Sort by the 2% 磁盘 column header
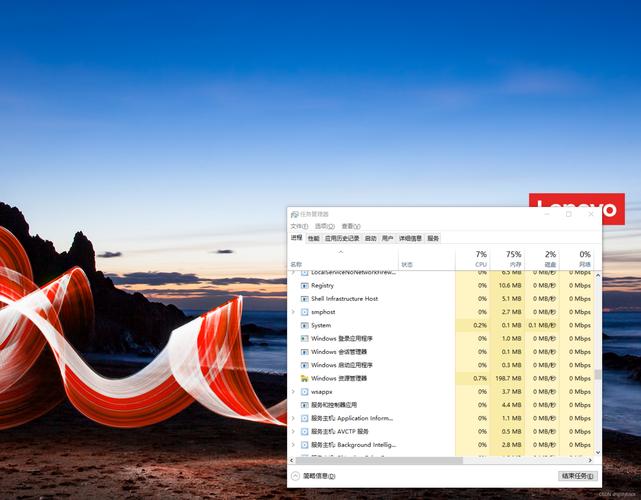This screenshot has width=641, height=500. (x=542, y=259)
